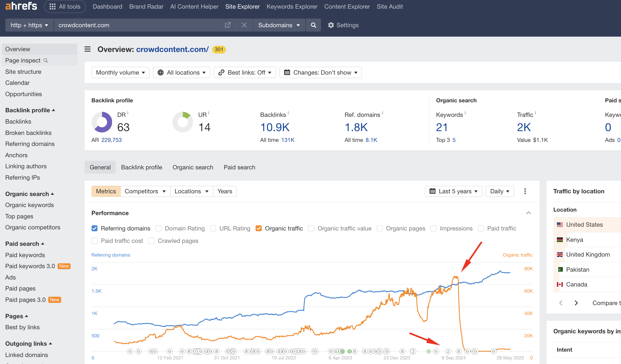The width and height of the screenshot is (621, 364).
Task: Go to Keywords Explorer in top nav
Action: point(292,6)
